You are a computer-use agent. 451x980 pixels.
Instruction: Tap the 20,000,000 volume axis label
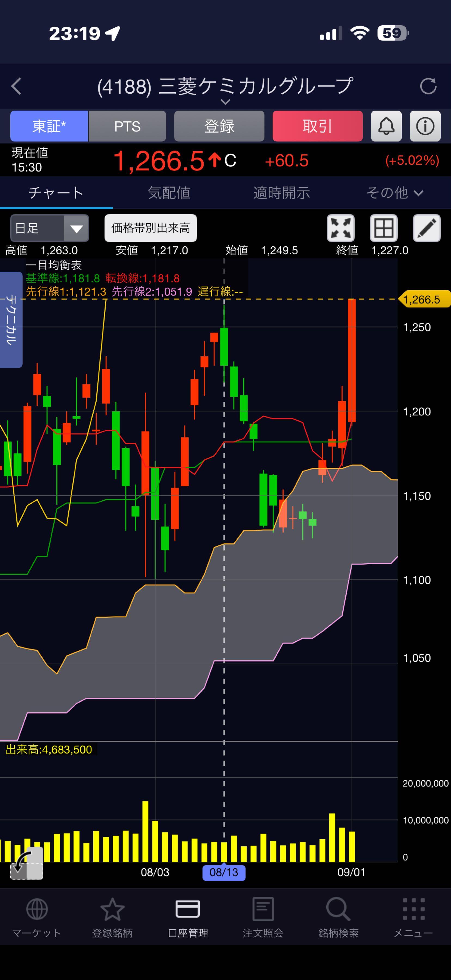426,783
